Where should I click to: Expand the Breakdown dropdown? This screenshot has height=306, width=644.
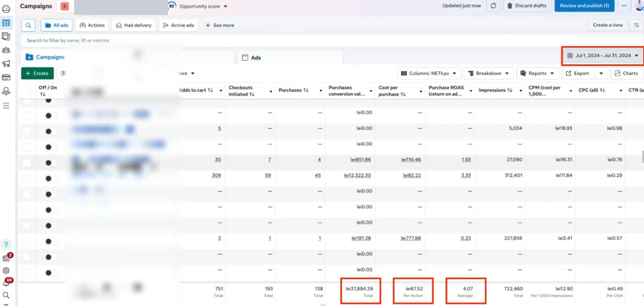coord(489,73)
